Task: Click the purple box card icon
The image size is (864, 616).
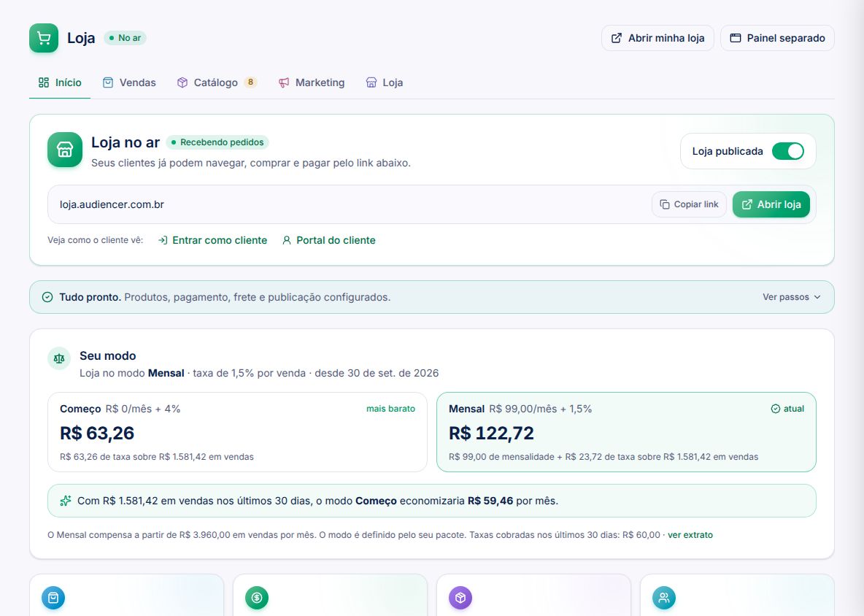Action: click(x=460, y=598)
